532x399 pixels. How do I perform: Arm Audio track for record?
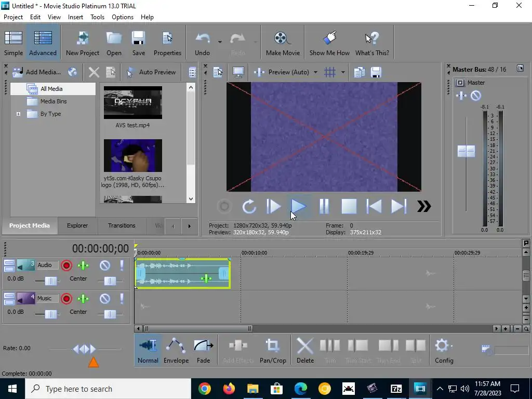pyautogui.click(x=66, y=265)
